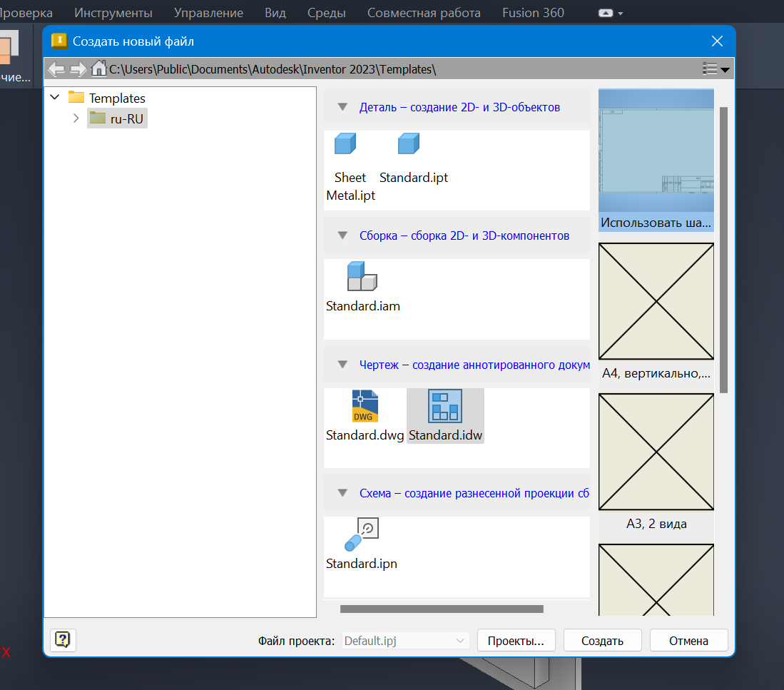Select the Standard.ipt part template icon
The height and width of the screenshot is (690, 784).
(409, 144)
